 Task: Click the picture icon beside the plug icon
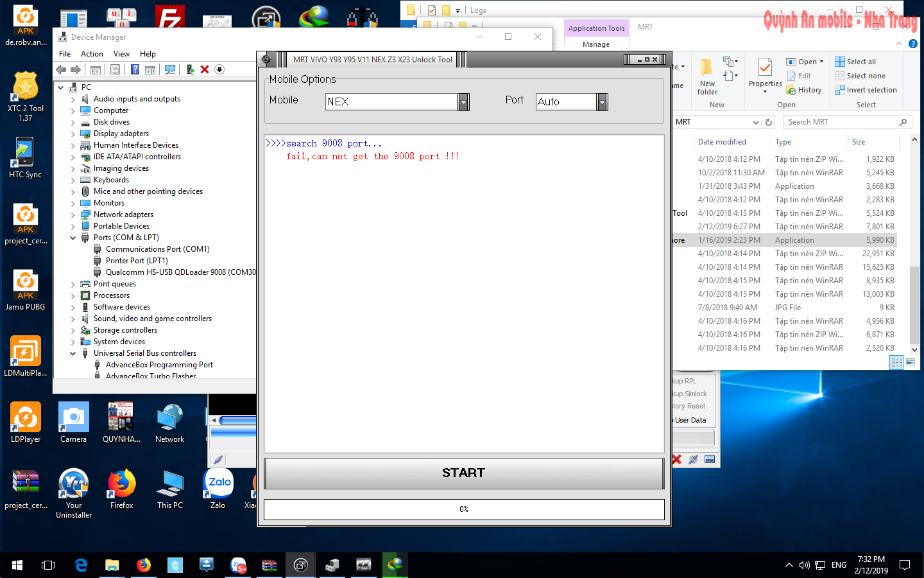pos(710,459)
